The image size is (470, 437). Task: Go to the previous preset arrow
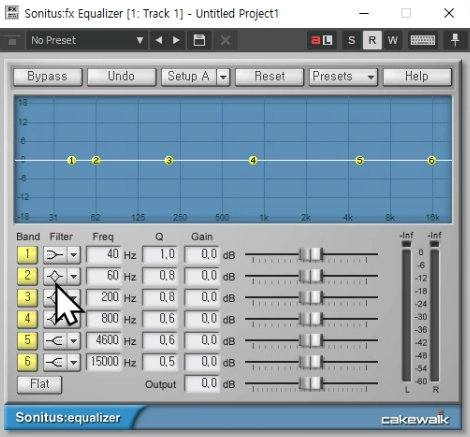point(159,40)
